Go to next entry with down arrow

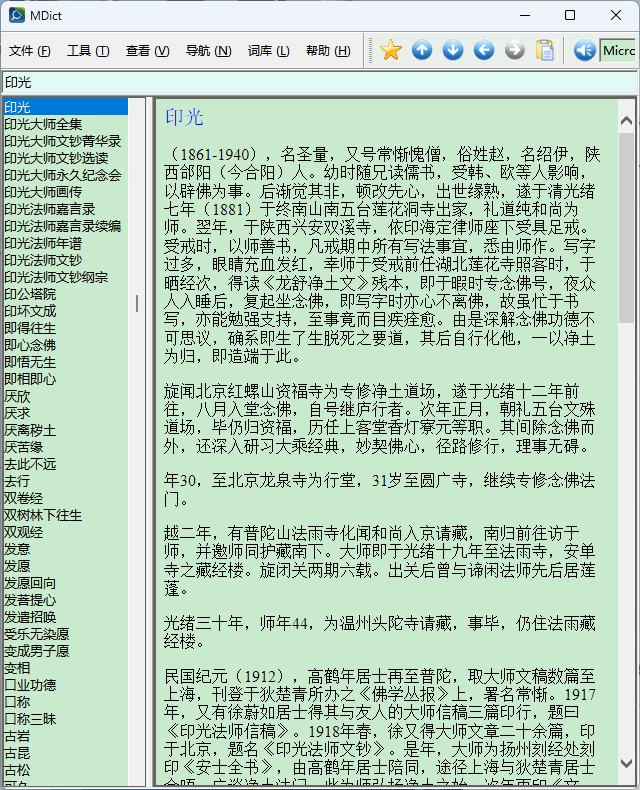[453, 50]
